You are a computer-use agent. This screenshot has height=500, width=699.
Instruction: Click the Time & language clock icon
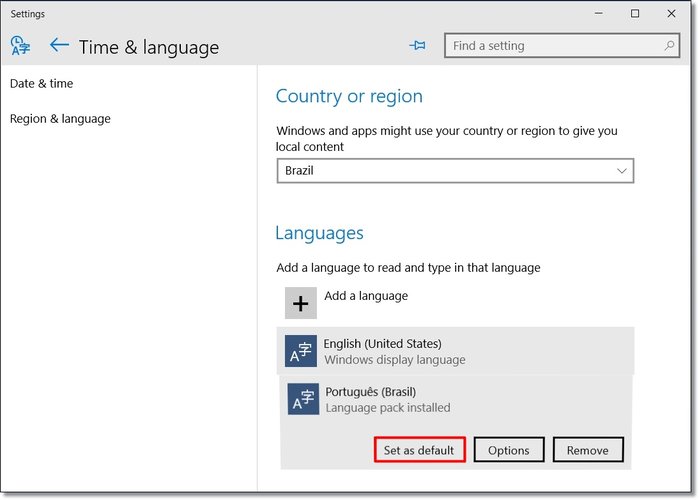click(x=21, y=45)
